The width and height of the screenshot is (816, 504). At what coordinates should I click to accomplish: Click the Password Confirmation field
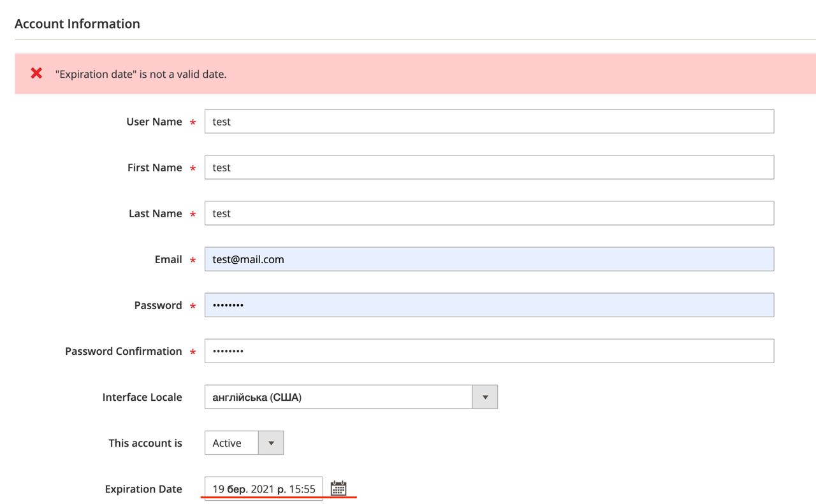[x=489, y=350]
